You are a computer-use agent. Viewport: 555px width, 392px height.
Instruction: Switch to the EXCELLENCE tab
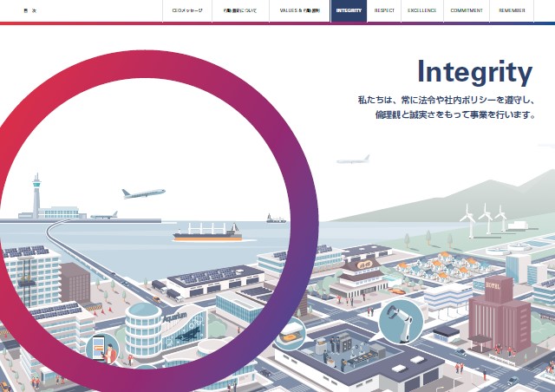click(422, 11)
